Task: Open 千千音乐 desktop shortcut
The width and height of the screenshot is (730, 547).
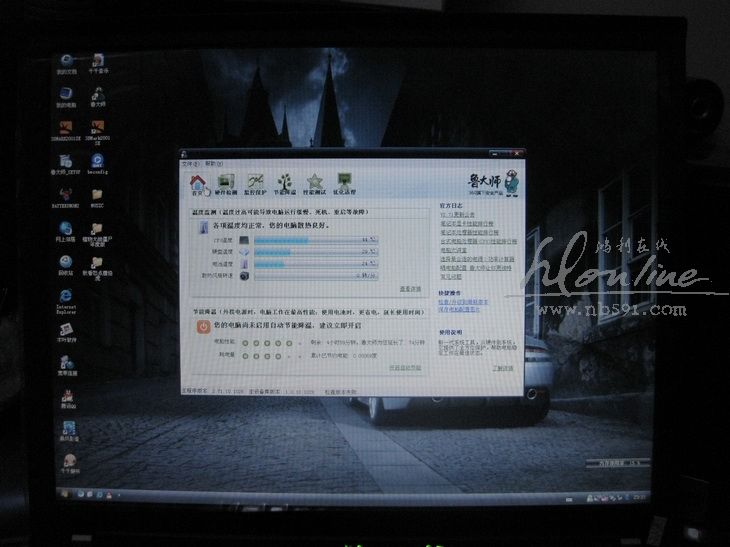Action: [x=98, y=64]
